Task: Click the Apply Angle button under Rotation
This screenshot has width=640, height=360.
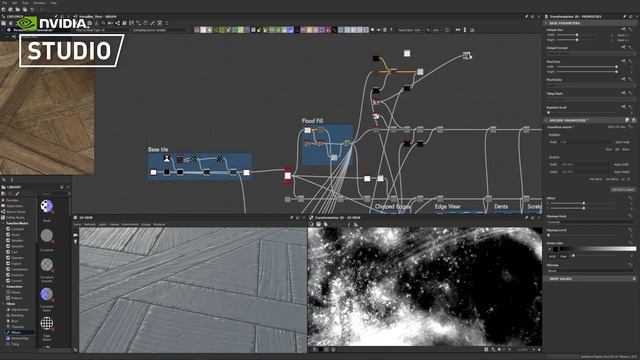Action: pyautogui.click(x=622, y=142)
